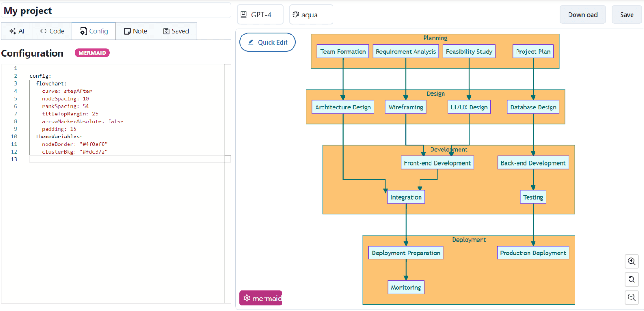Open the Code tab

click(x=52, y=31)
